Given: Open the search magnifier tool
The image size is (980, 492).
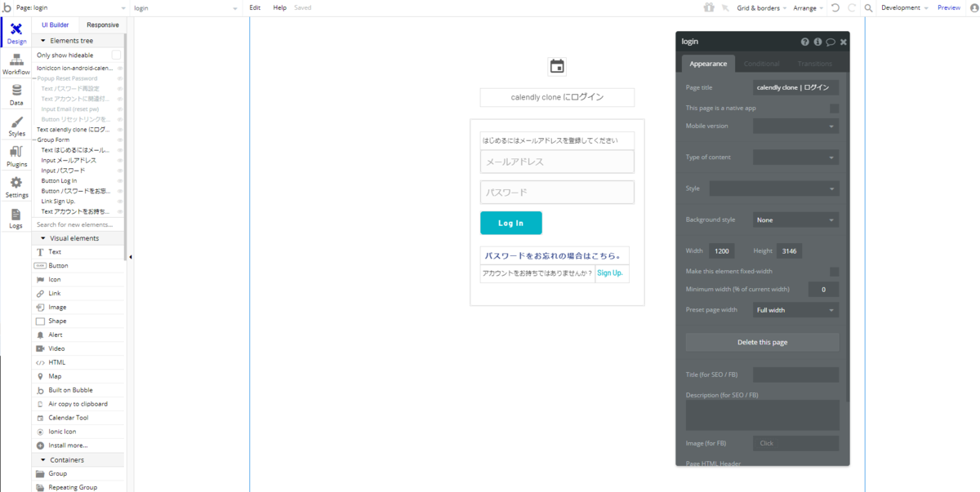Looking at the screenshot, I should [868, 7].
